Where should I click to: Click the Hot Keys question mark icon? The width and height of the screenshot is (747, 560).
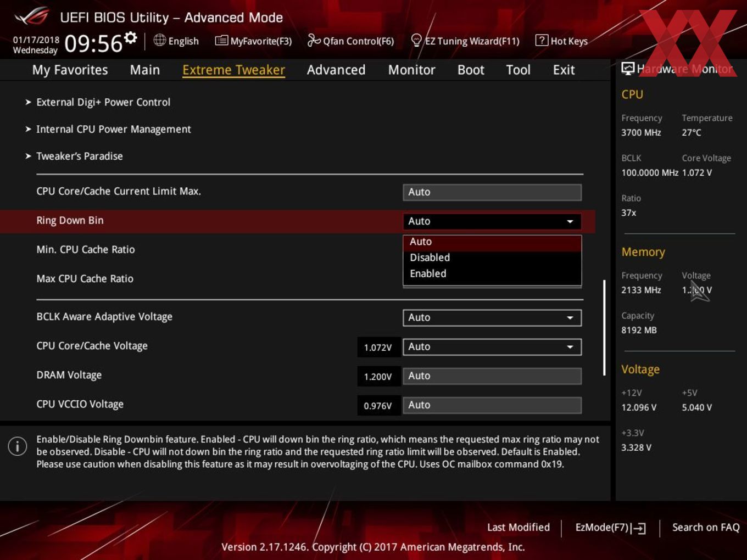[541, 40]
